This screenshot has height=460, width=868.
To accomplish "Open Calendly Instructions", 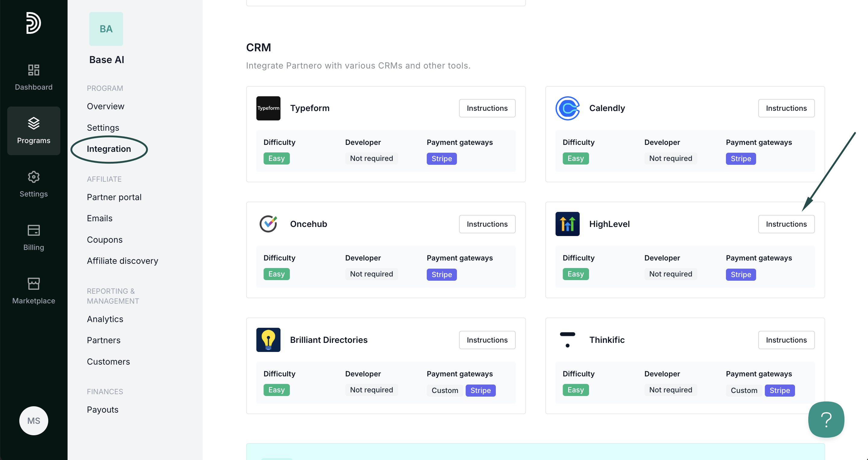I will pyautogui.click(x=786, y=108).
